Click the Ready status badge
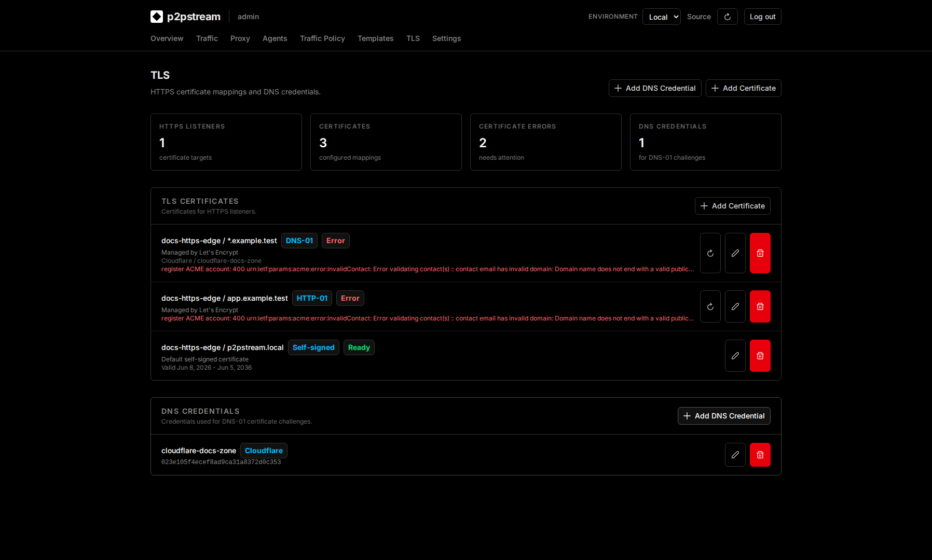This screenshot has width=932, height=560. pyautogui.click(x=359, y=347)
